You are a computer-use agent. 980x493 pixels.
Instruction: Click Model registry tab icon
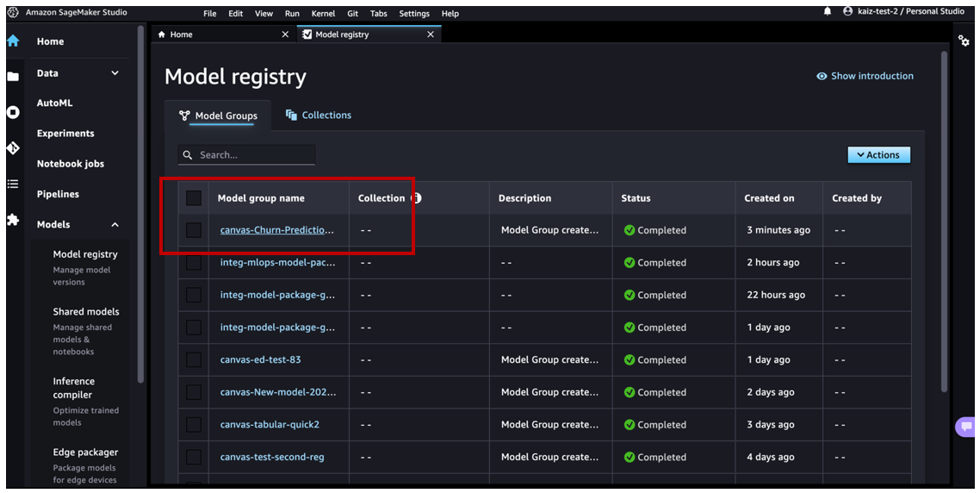pyautogui.click(x=307, y=34)
